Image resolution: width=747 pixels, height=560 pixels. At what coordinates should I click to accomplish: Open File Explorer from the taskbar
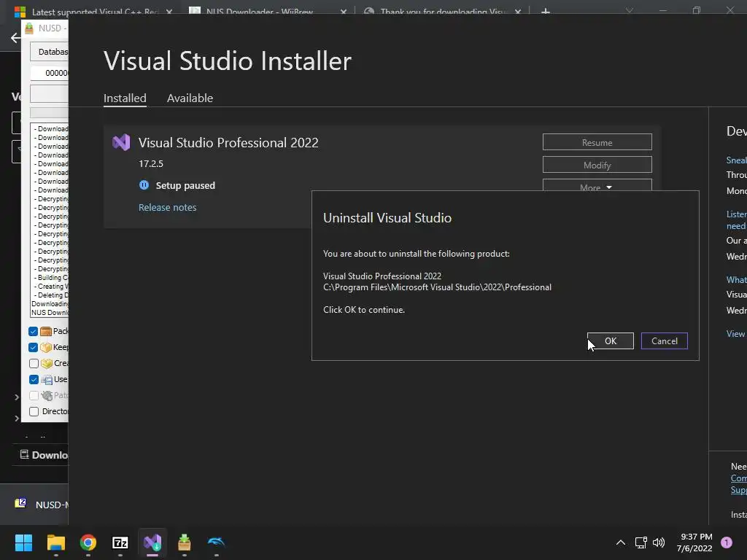(x=55, y=542)
